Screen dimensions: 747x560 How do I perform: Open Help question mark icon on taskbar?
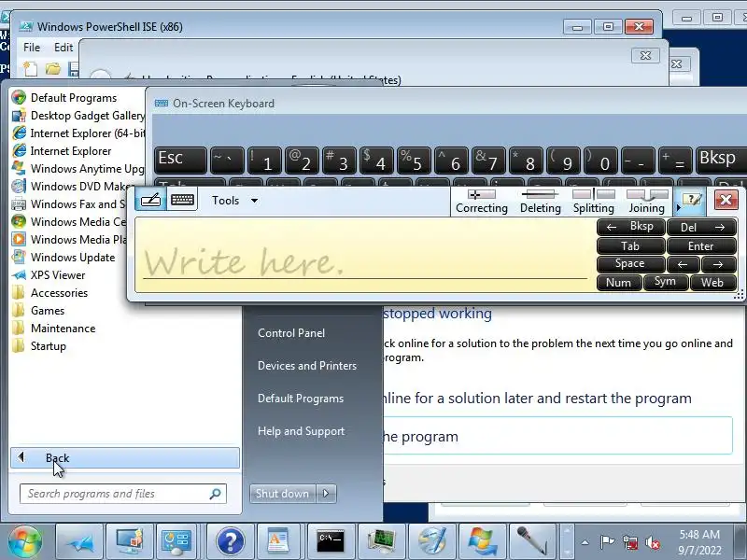point(230,542)
